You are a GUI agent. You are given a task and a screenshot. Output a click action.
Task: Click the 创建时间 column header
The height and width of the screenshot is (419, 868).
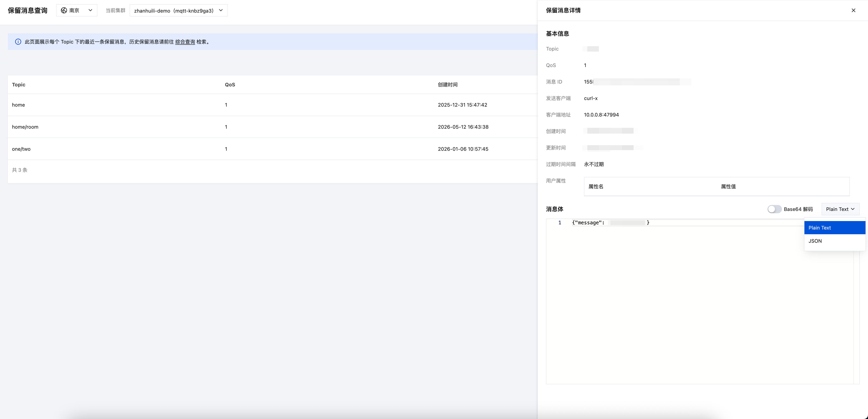click(x=447, y=85)
